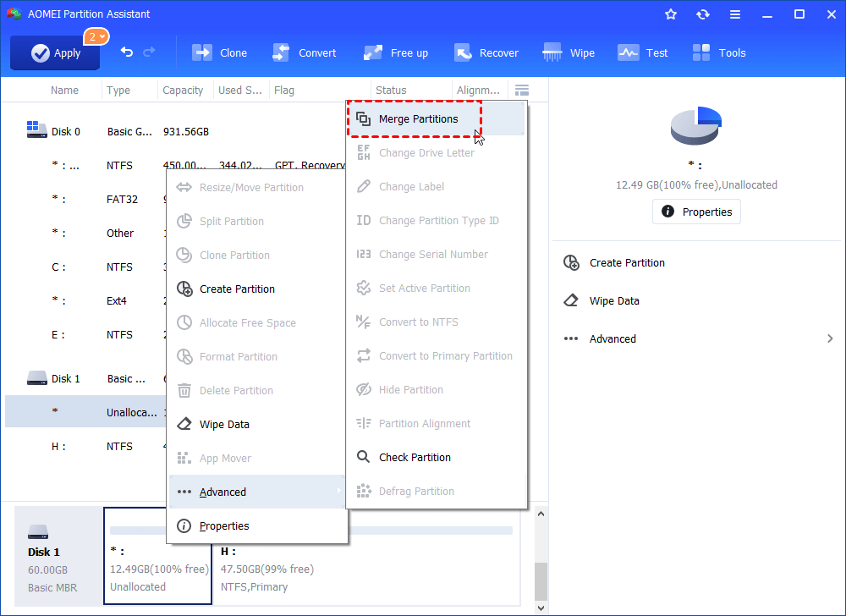Select the Other type partition row
The image size is (846, 616).
pos(86,233)
